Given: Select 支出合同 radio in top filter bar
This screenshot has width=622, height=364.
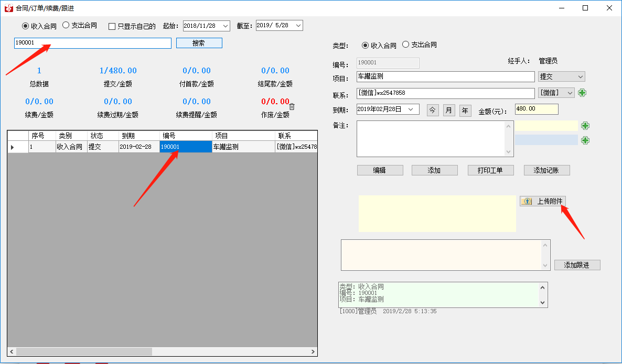Looking at the screenshot, I should pyautogui.click(x=66, y=25).
